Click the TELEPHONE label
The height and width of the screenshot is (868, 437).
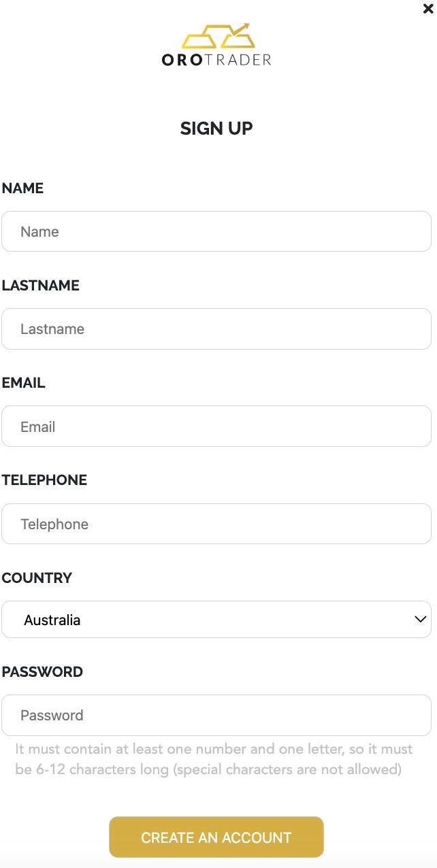coord(44,480)
